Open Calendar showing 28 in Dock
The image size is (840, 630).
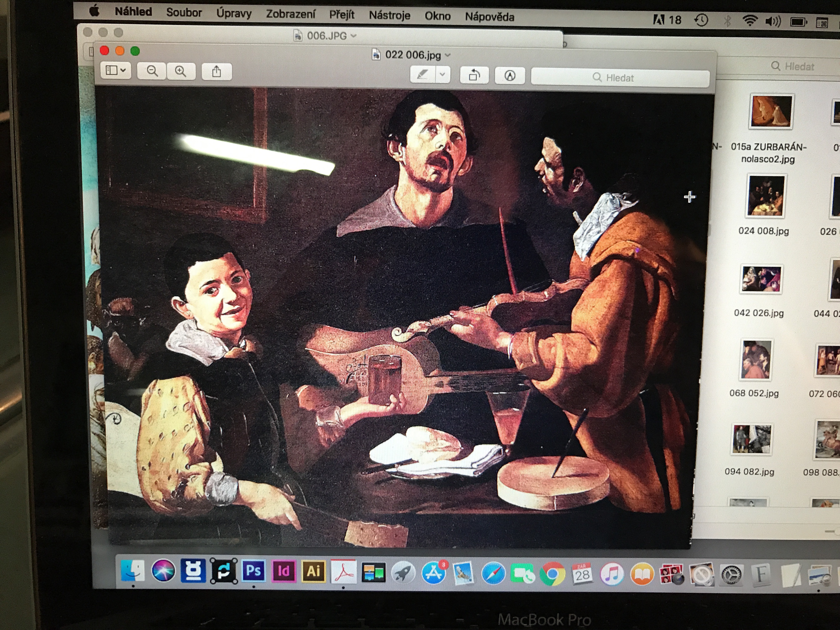coord(582,574)
